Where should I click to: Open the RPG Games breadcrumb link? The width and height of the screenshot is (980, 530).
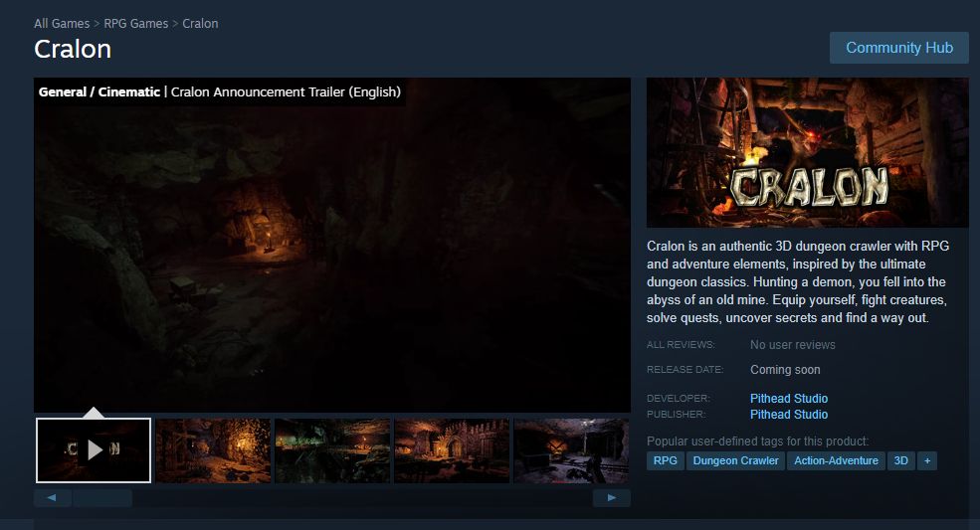pyautogui.click(x=135, y=23)
